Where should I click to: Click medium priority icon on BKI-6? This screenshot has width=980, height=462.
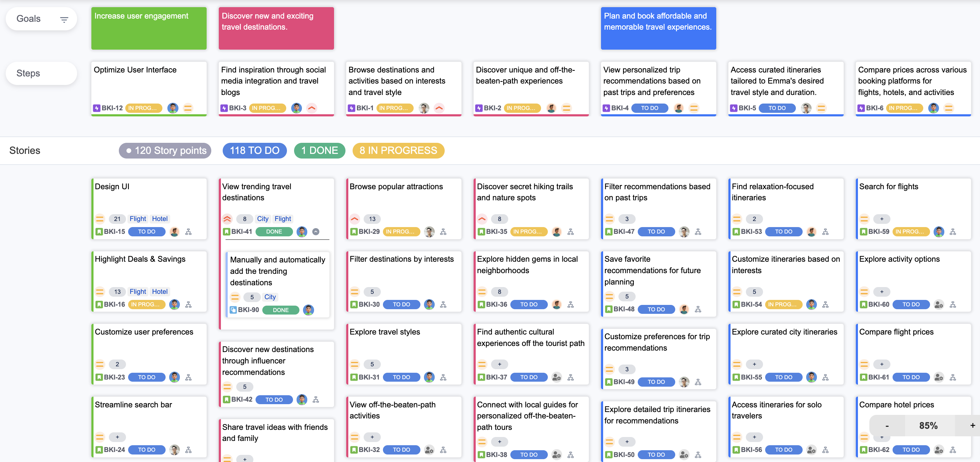[949, 108]
